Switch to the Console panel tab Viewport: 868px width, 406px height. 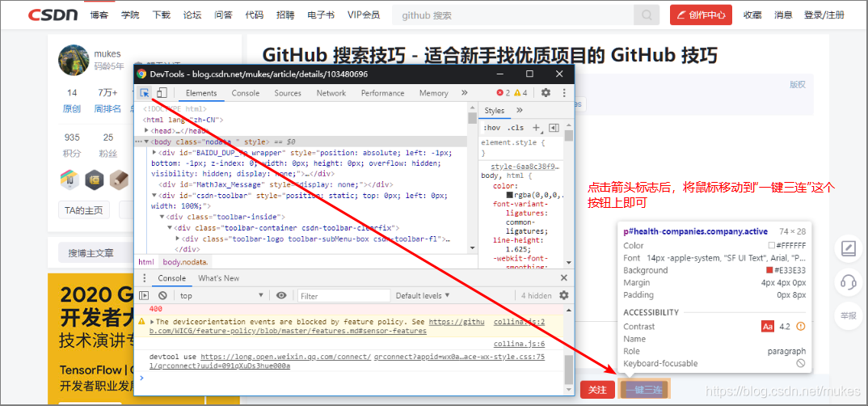click(246, 93)
